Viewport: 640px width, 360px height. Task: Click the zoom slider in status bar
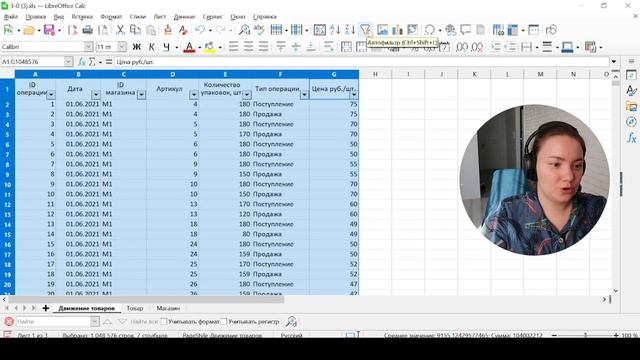point(585,335)
